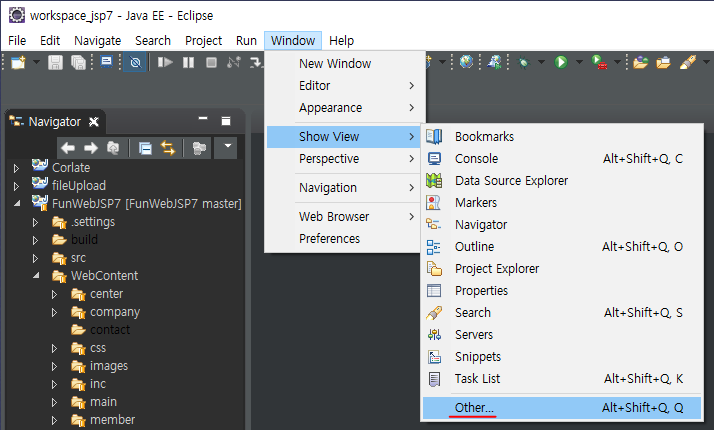The height and width of the screenshot is (430, 714).
Task: Select the images folder in Navigator
Action: point(109,366)
